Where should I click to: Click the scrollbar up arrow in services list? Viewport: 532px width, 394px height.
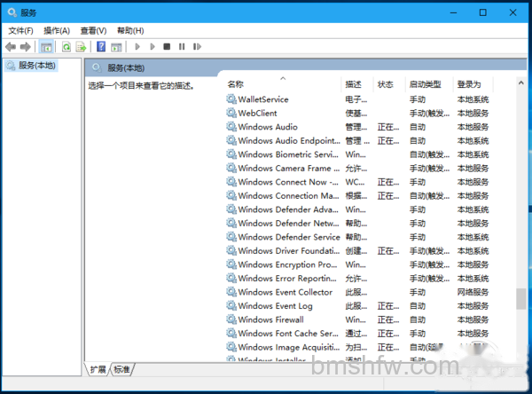point(521,83)
